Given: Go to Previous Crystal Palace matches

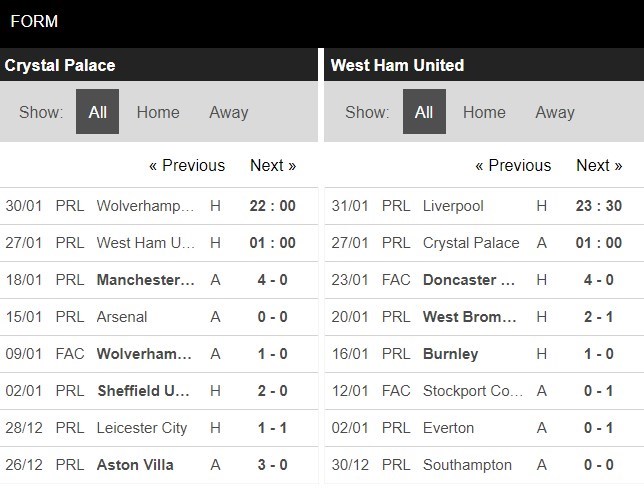Looking at the screenshot, I should pyautogui.click(x=187, y=166).
